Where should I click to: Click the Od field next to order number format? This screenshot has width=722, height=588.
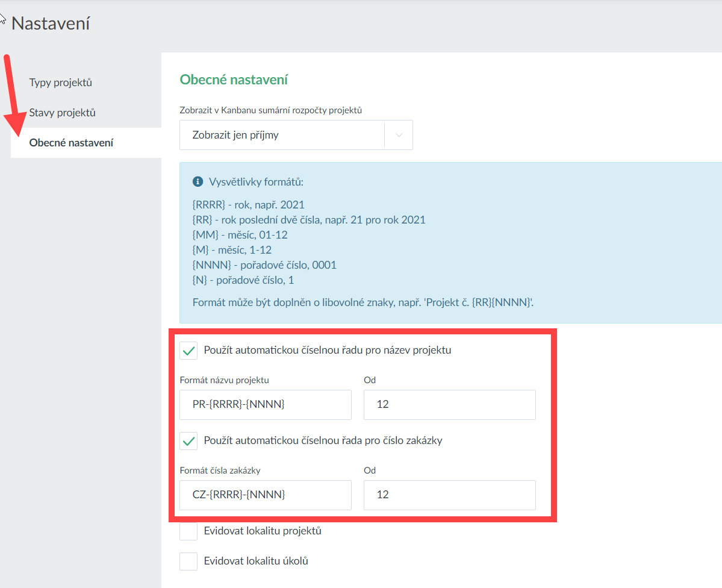point(449,495)
